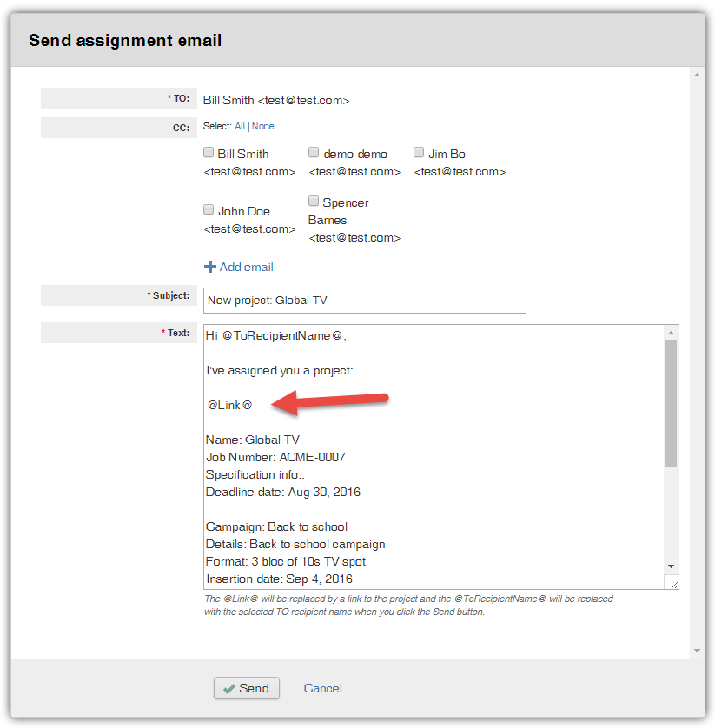Cancel the assignment email dialog

pos(322,688)
